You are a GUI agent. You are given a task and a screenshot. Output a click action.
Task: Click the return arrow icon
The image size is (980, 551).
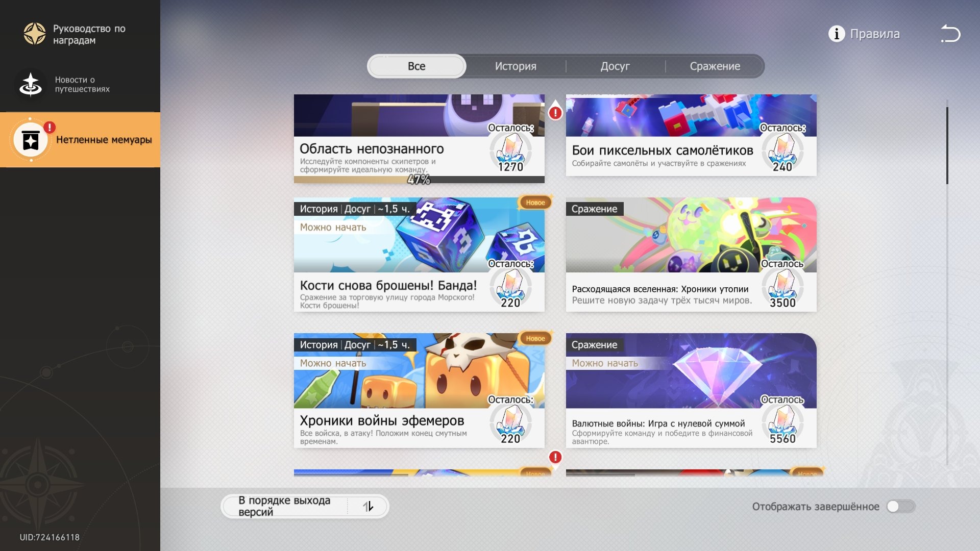[950, 34]
